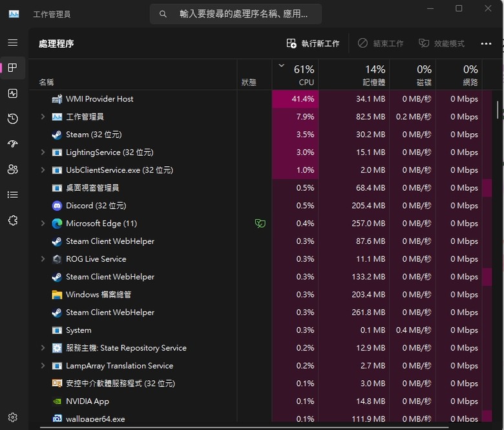
Task: Click the CPU column sort chevron
Action: click(282, 65)
